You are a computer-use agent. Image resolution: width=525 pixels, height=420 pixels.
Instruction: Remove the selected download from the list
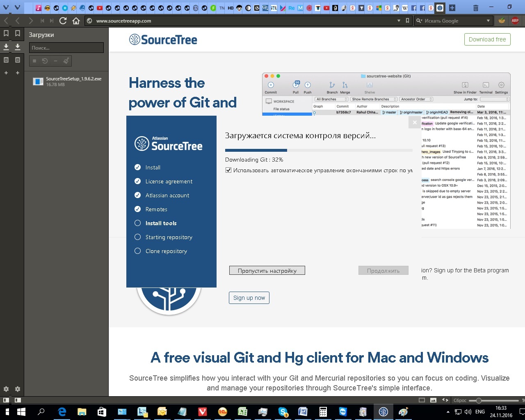pos(55,61)
